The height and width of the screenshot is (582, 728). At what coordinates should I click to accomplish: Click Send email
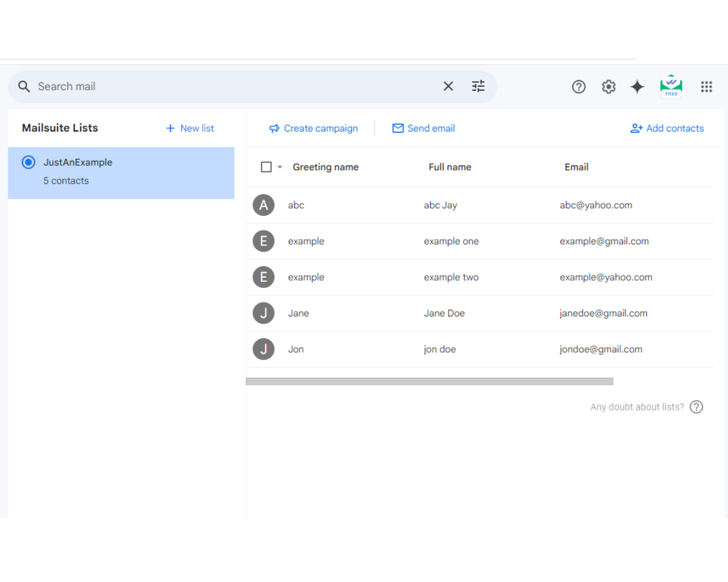[423, 129]
